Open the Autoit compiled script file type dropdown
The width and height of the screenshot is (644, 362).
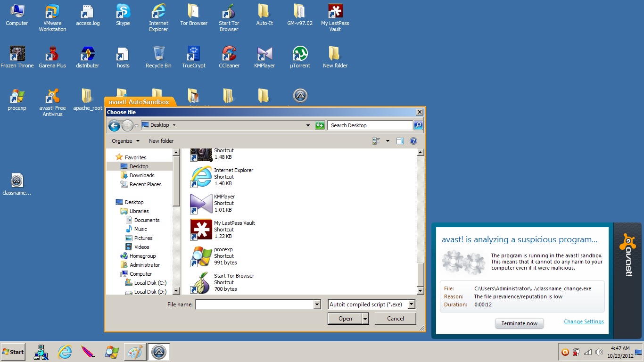pyautogui.click(x=411, y=304)
